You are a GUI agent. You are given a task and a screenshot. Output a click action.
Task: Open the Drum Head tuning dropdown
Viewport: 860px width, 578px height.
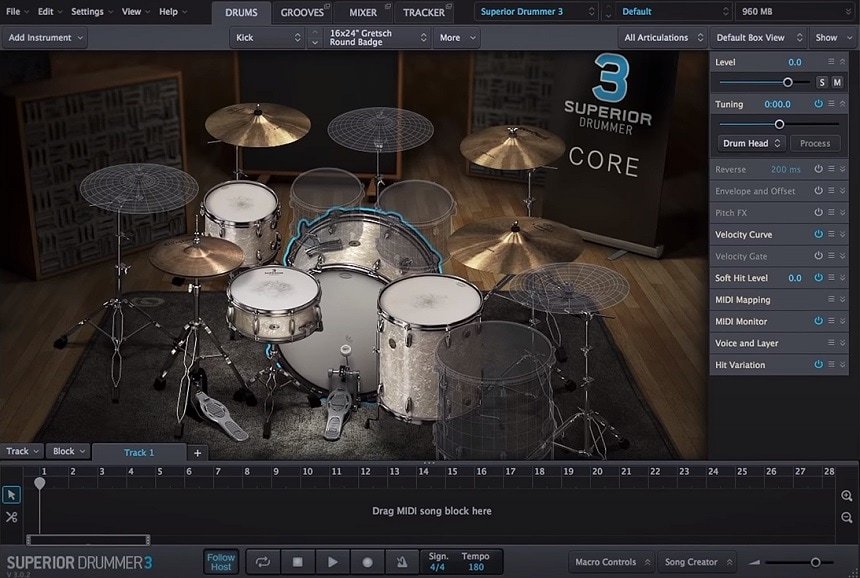pos(751,144)
